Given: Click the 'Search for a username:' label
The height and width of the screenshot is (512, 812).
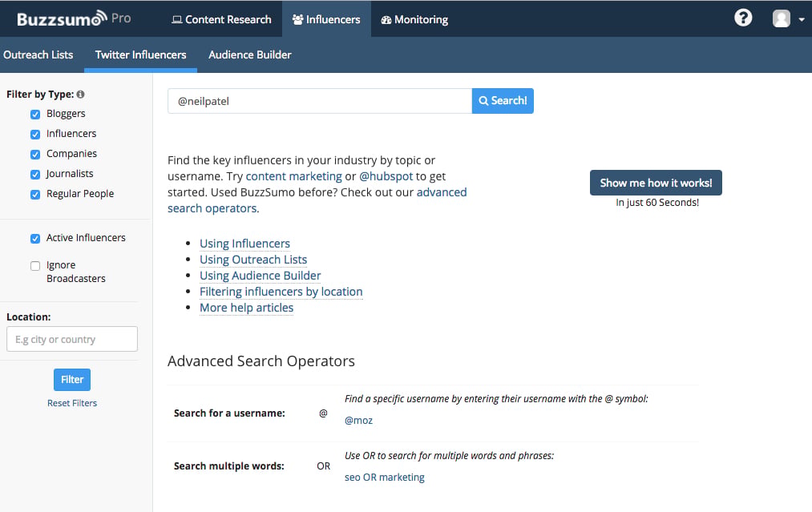Looking at the screenshot, I should point(229,413).
